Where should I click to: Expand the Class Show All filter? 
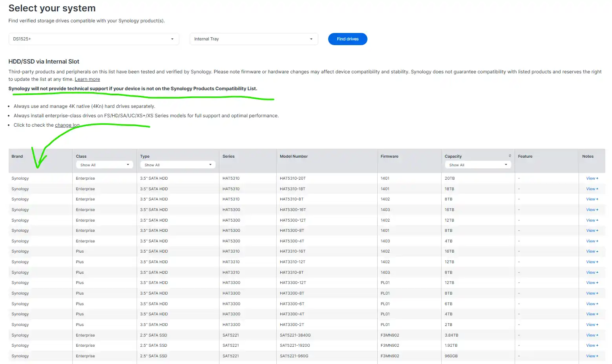pos(104,165)
